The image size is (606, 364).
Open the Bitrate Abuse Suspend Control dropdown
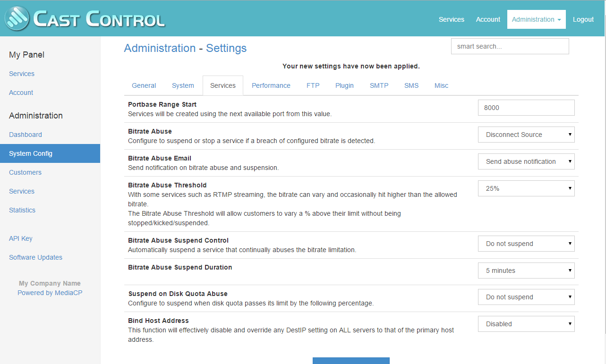526,244
